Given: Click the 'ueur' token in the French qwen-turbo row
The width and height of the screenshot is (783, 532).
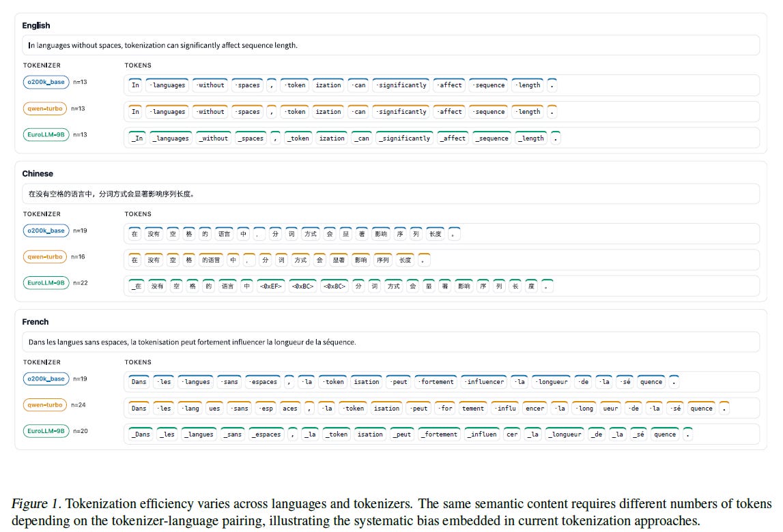Looking at the screenshot, I should [610, 409].
